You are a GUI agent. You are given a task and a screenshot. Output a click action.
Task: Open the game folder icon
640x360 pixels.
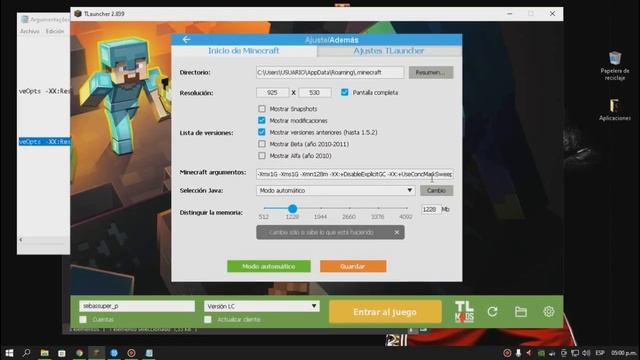(x=521, y=312)
